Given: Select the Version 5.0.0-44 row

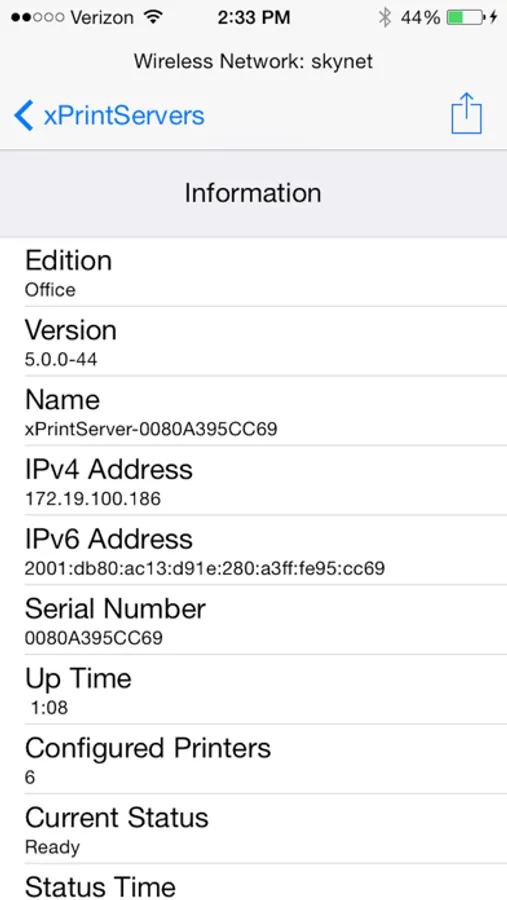Looking at the screenshot, I should (253, 342).
